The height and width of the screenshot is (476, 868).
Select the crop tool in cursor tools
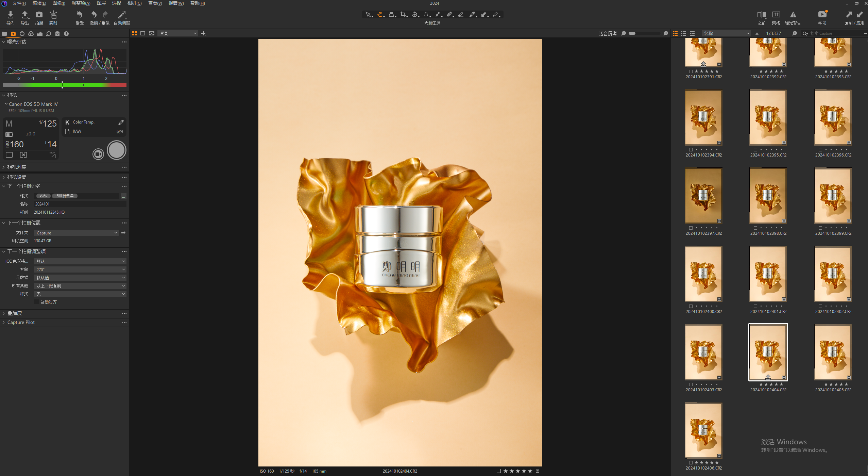[403, 15]
